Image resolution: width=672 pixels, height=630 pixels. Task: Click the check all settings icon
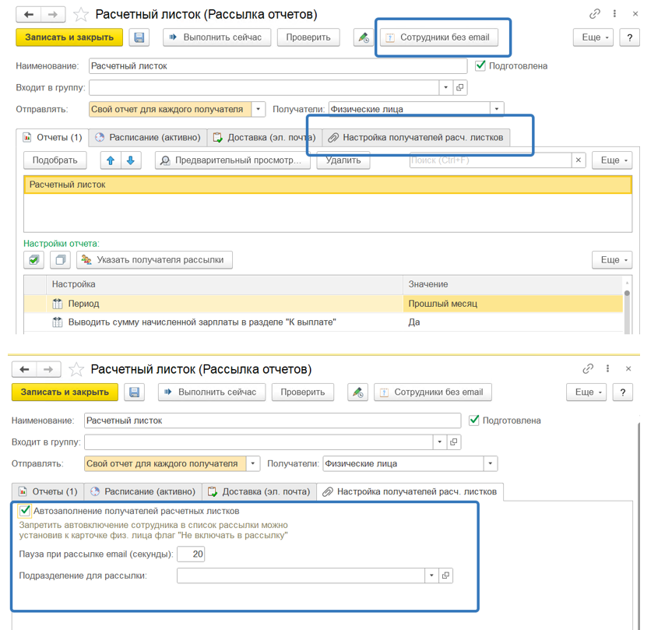click(x=33, y=260)
